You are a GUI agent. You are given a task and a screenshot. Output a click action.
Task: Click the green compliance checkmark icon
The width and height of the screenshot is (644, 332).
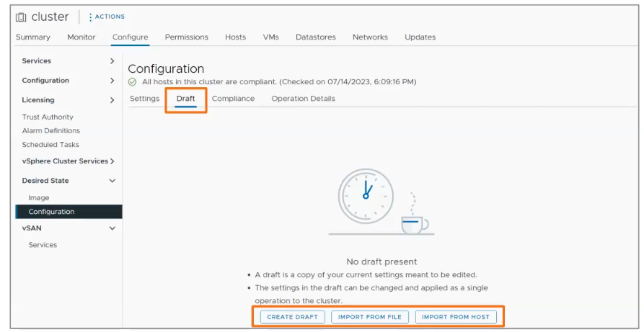[133, 82]
